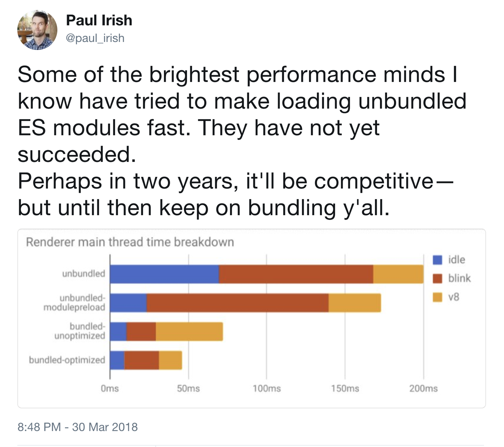Open the @paul_irish handle link

(95, 38)
